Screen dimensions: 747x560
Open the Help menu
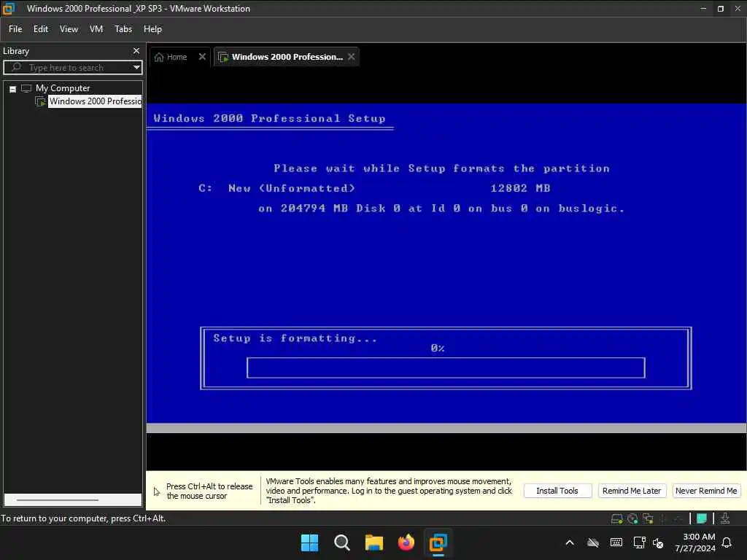pyautogui.click(x=153, y=29)
